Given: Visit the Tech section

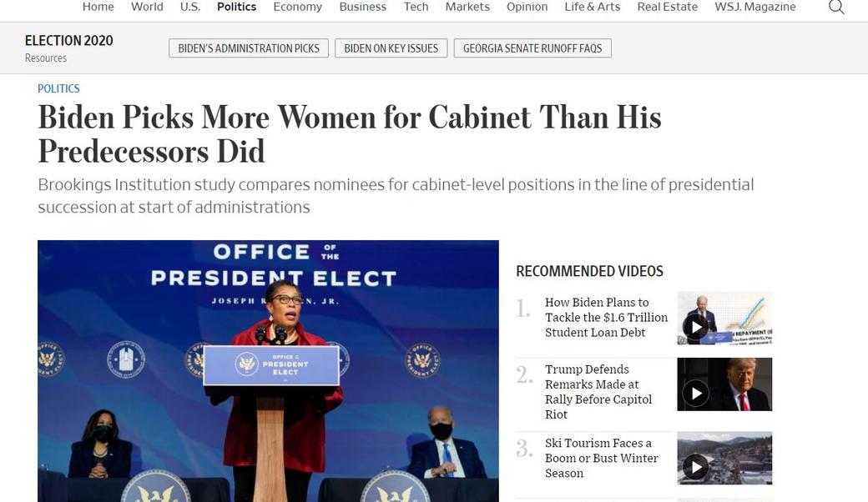Looking at the screenshot, I should pyautogui.click(x=416, y=7).
